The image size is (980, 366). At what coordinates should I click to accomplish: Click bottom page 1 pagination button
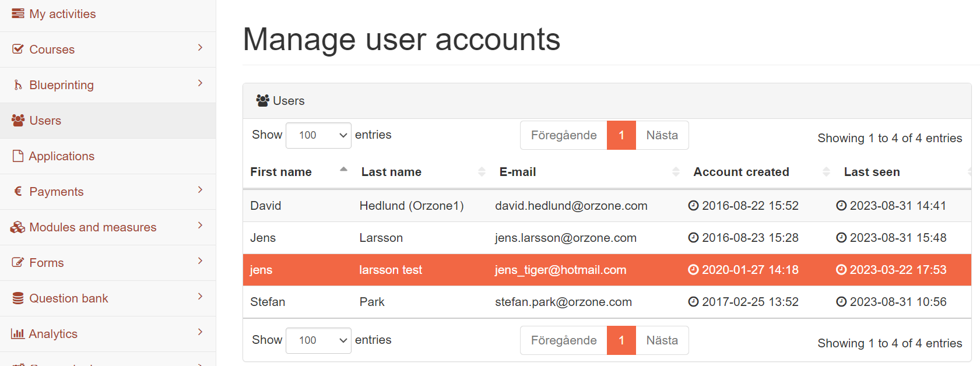tap(621, 340)
